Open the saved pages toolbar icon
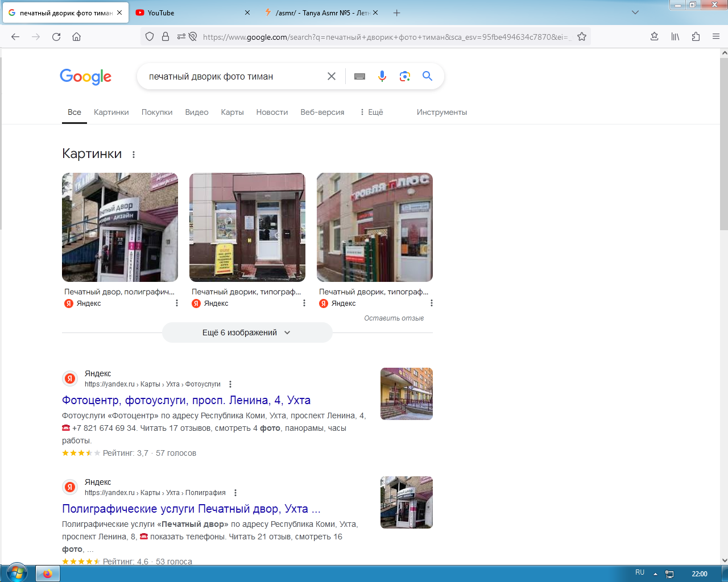728x582 pixels. (655, 37)
